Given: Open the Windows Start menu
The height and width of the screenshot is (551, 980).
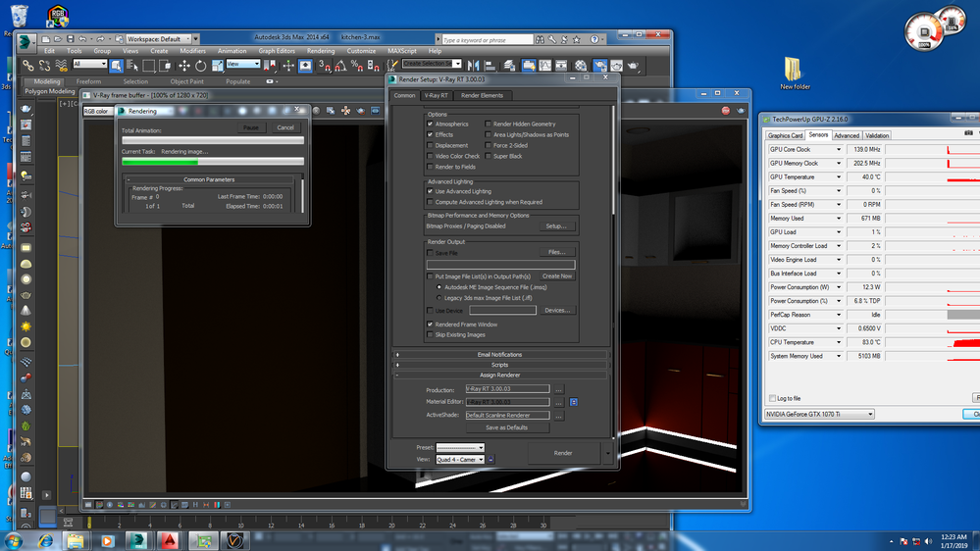Looking at the screenshot, I should (13, 541).
